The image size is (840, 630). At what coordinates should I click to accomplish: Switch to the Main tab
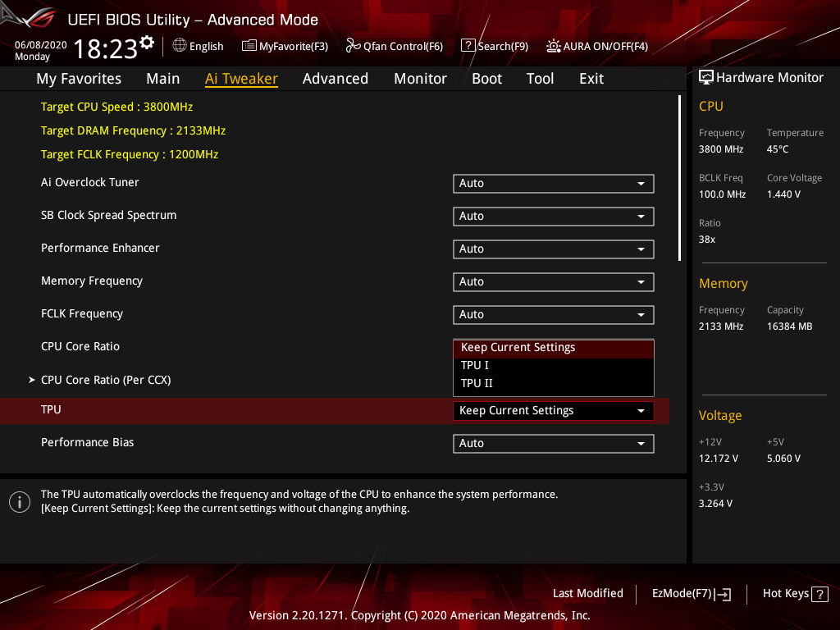point(163,79)
